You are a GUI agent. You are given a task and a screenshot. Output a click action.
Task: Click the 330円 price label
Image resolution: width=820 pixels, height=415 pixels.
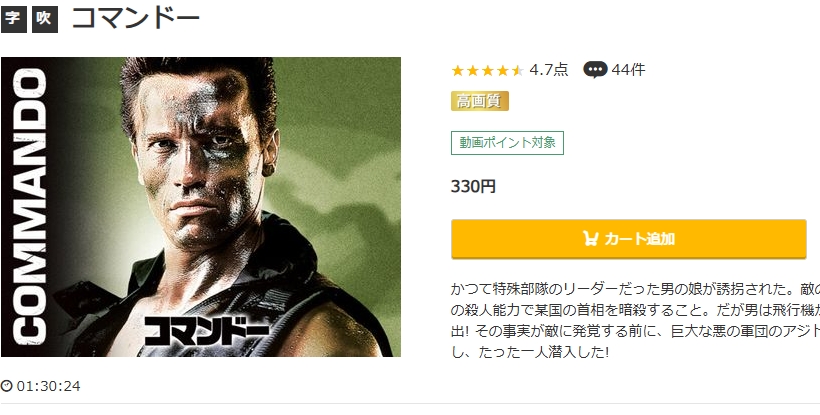[474, 186]
